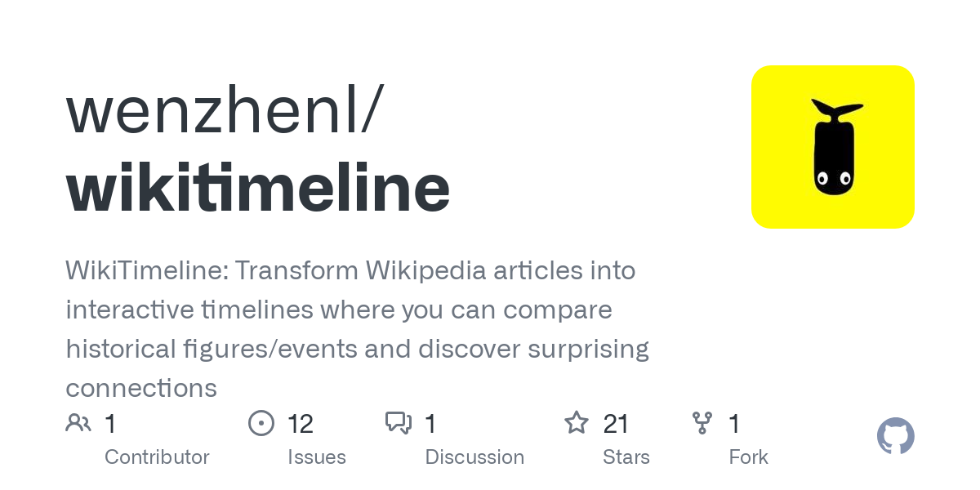980x490 pixels.
Task: Open the wikitimeline repository title
Action: point(258,189)
